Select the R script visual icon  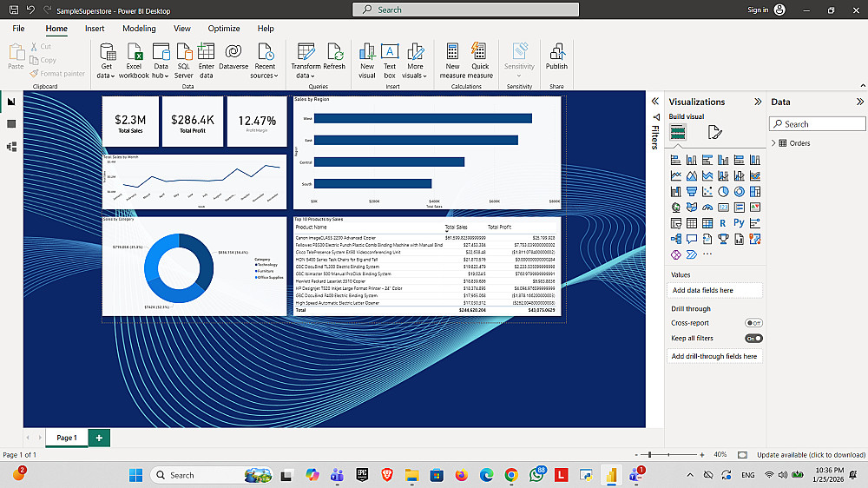[x=723, y=223]
